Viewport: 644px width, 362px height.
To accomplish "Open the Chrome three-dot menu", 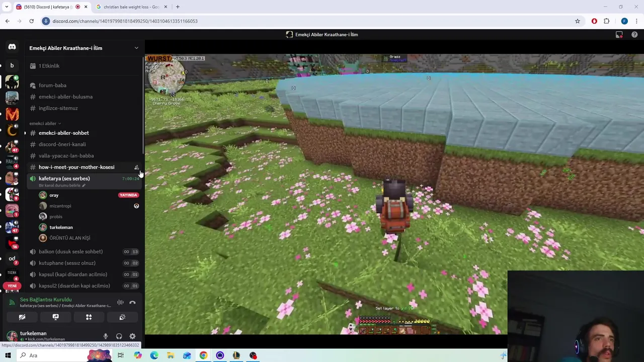I will coord(636,21).
